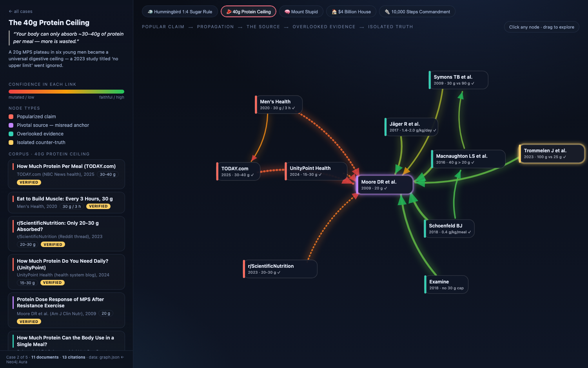Select the 40g Protein Ceiling tab
The width and height of the screenshot is (588, 368).
click(249, 12)
